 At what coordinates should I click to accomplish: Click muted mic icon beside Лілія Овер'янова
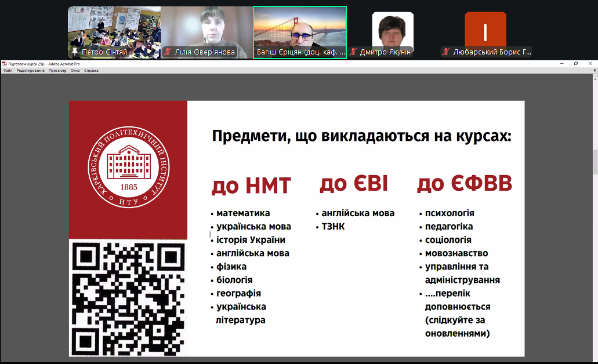point(168,52)
